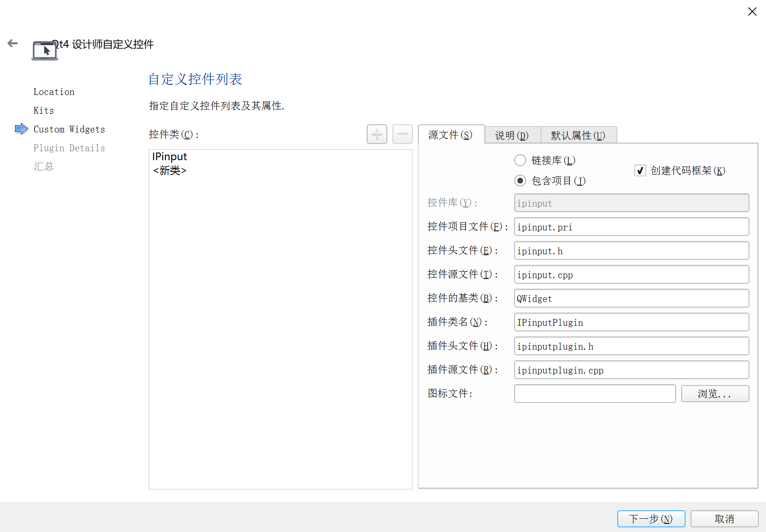Select <新类> to create a new class
Viewport: 766px width, 532px height.
coord(169,170)
